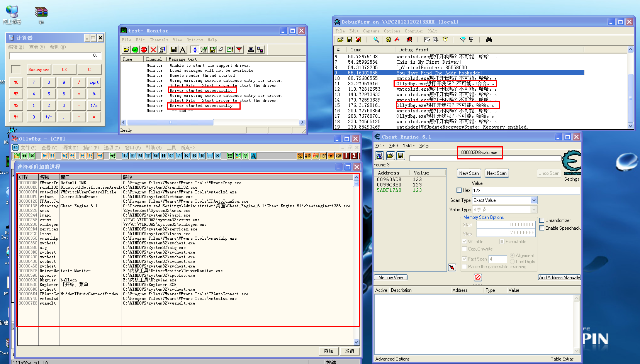This screenshot has width=640, height=364.
Task: Click the Backspace button in the calculator
Action: point(39,70)
